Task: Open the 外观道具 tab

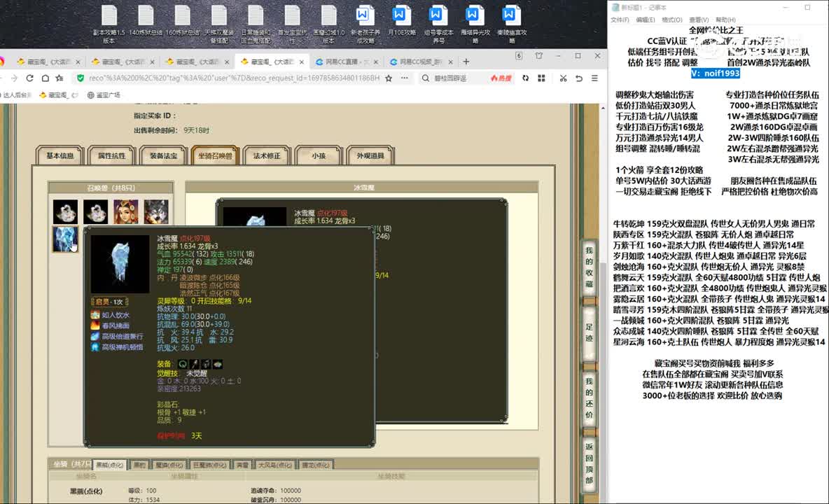Action: click(370, 156)
